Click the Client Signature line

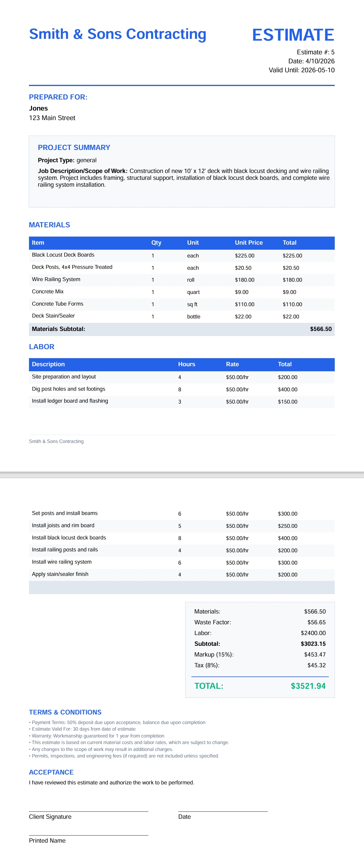89,812
